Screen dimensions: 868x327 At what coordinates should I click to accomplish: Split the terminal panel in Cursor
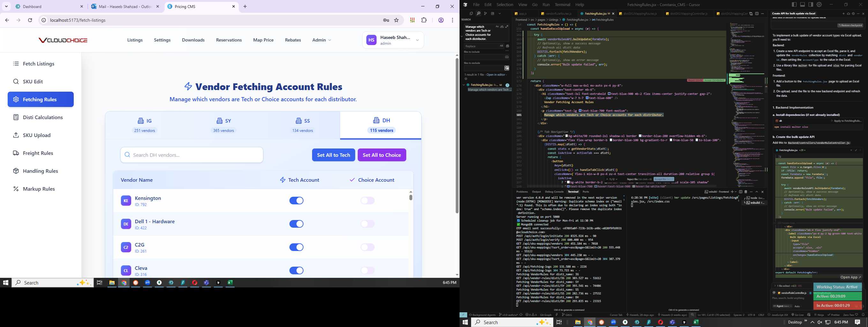[x=741, y=192]
